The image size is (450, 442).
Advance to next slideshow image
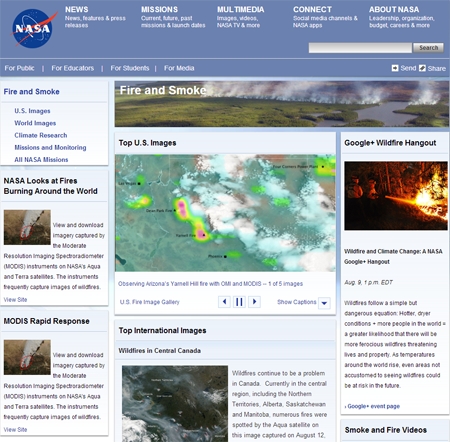point(254,302)
